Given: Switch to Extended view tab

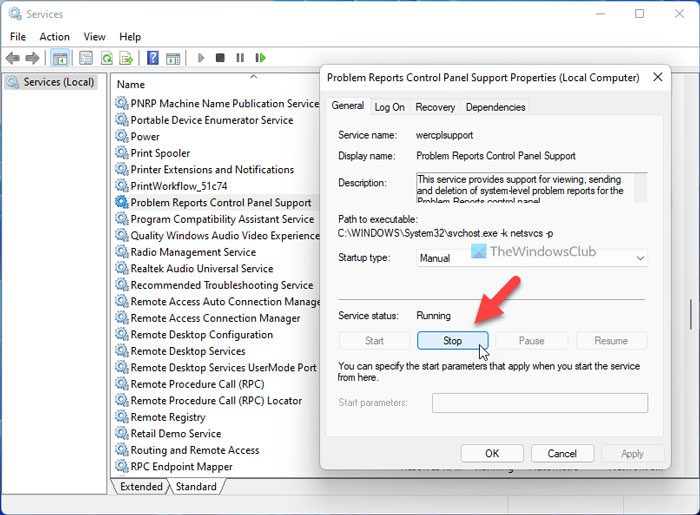Looking at the screenshot, I should click(141, 486).
